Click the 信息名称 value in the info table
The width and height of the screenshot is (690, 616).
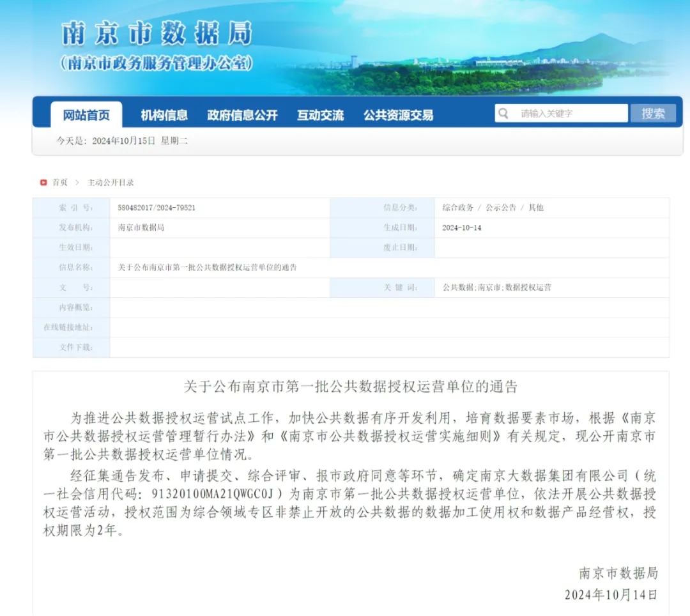point(208,267)
